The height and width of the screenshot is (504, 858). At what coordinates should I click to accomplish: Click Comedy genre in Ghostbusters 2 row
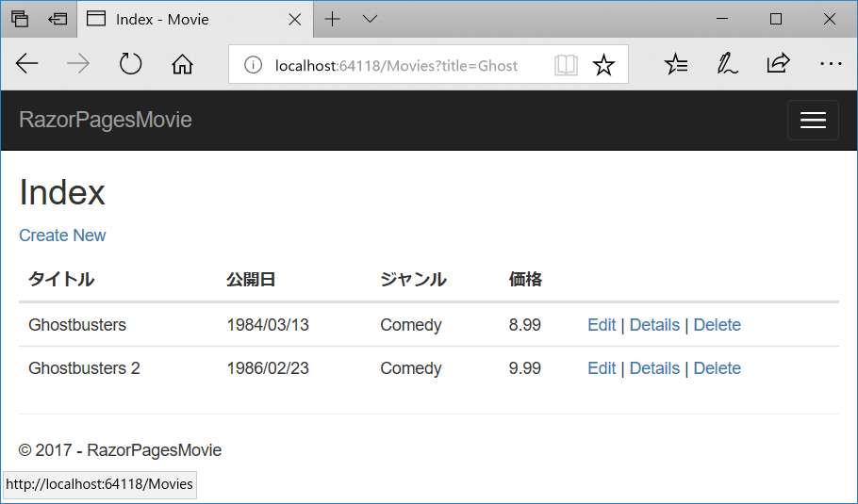(411, 368)
